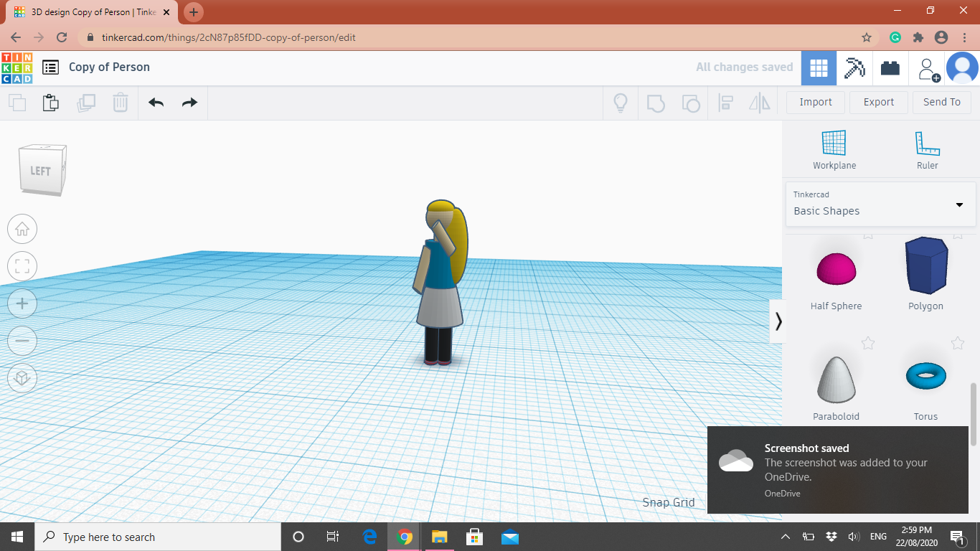Open the Windows Start menu
This screenshot has width=980, height=551.
click(17, 537)
